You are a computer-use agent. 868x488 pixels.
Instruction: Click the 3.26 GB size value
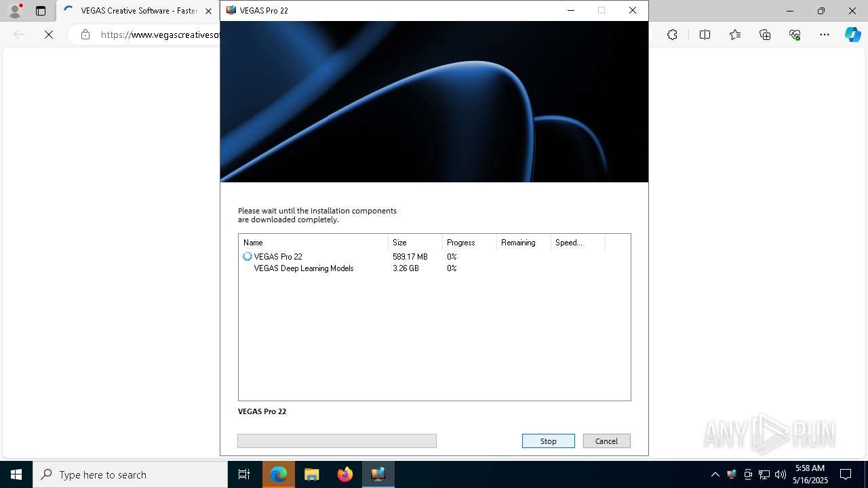(x=406, y=268)
